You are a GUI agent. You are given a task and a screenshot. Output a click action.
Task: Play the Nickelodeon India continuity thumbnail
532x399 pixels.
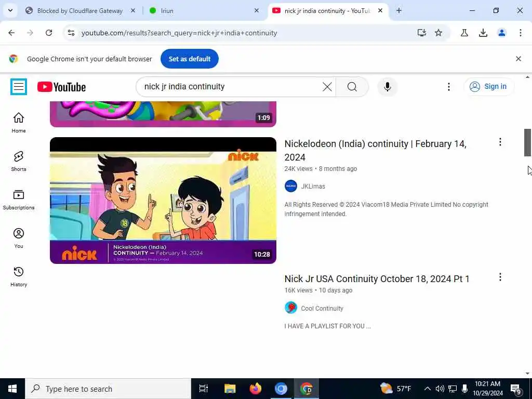[163, 200]
